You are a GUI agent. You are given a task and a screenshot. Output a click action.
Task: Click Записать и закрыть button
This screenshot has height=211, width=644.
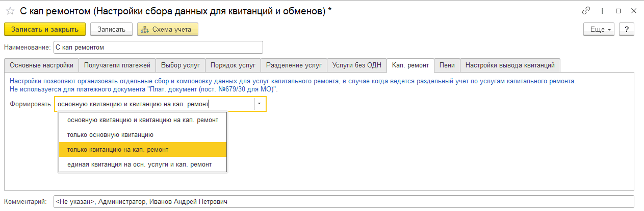tap(45, 29)
